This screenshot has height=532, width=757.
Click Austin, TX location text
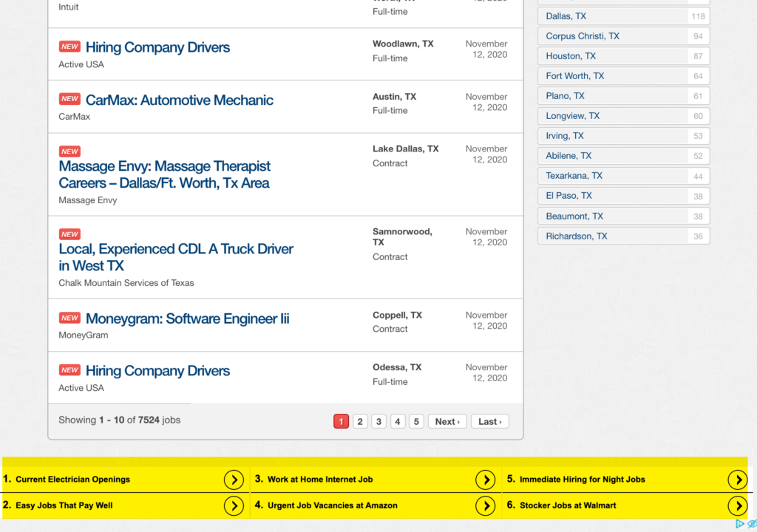(394, 97)
